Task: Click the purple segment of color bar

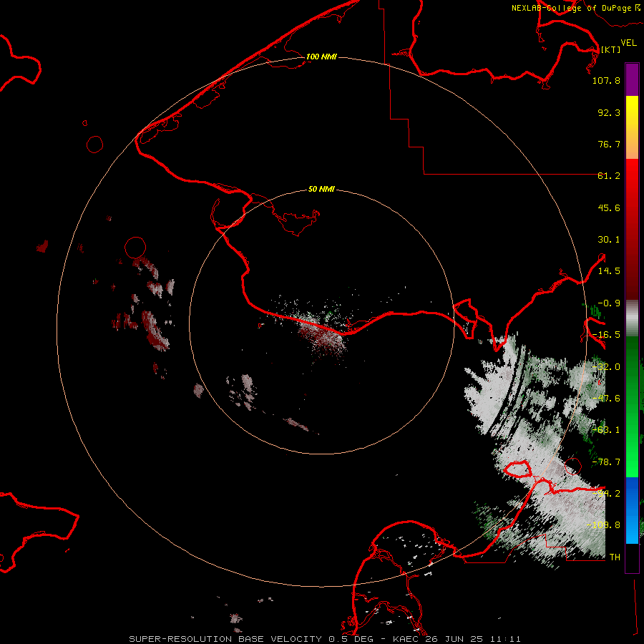Action: tap(632, 79)
